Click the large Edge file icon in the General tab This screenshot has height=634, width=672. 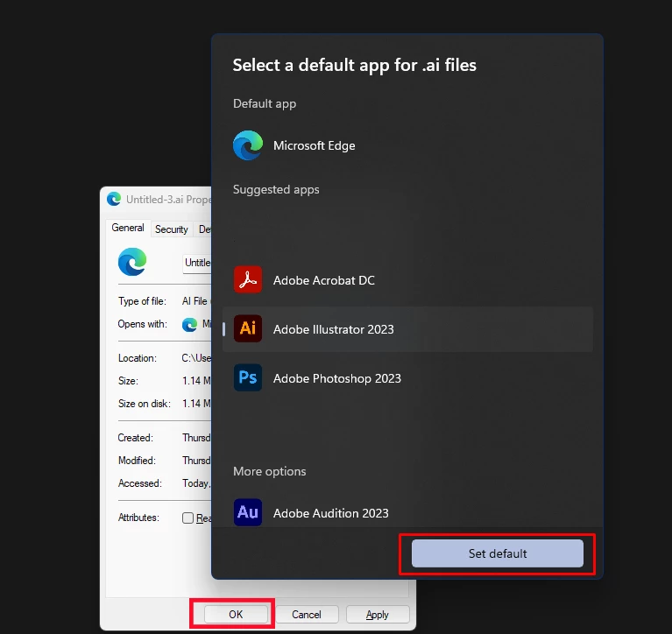(x=132, y=262)
